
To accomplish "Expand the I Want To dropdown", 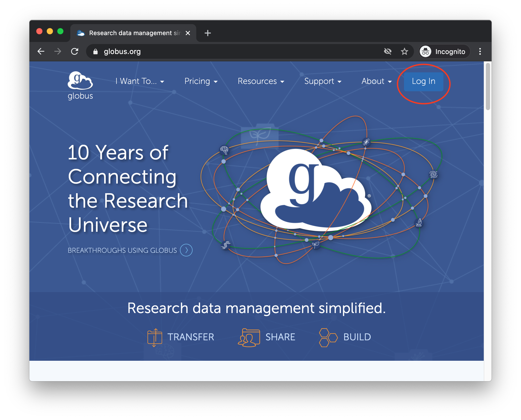I will (140, 81).
